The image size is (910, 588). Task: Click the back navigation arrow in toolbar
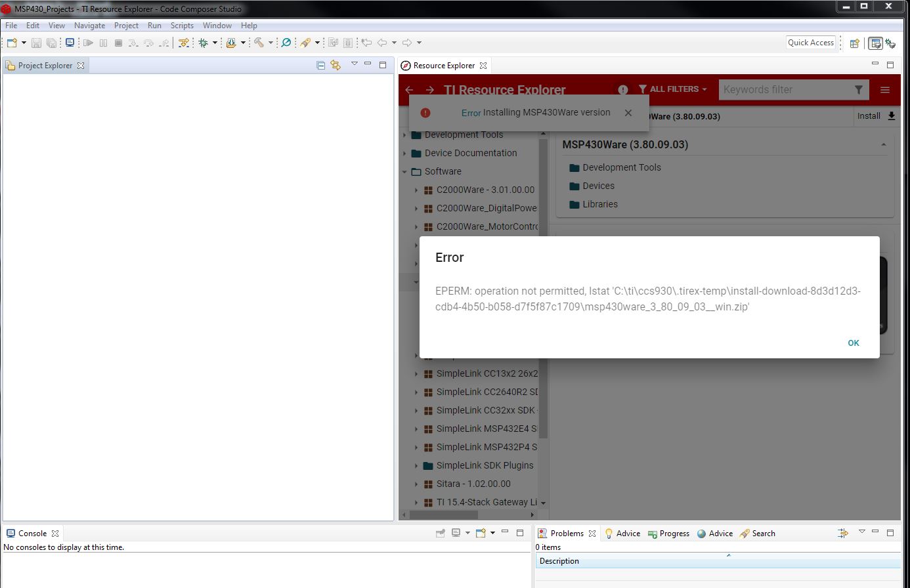coord(382,43)
